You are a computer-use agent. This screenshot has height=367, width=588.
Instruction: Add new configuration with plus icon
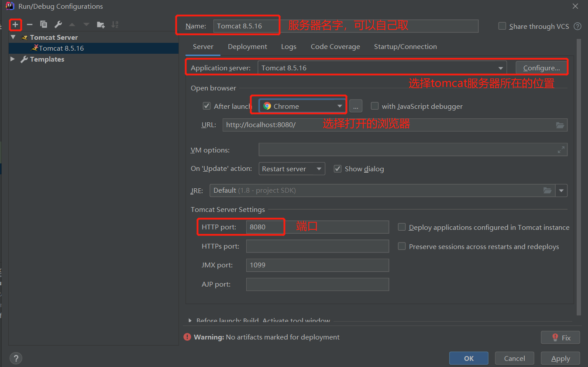(x=15, y=24)
